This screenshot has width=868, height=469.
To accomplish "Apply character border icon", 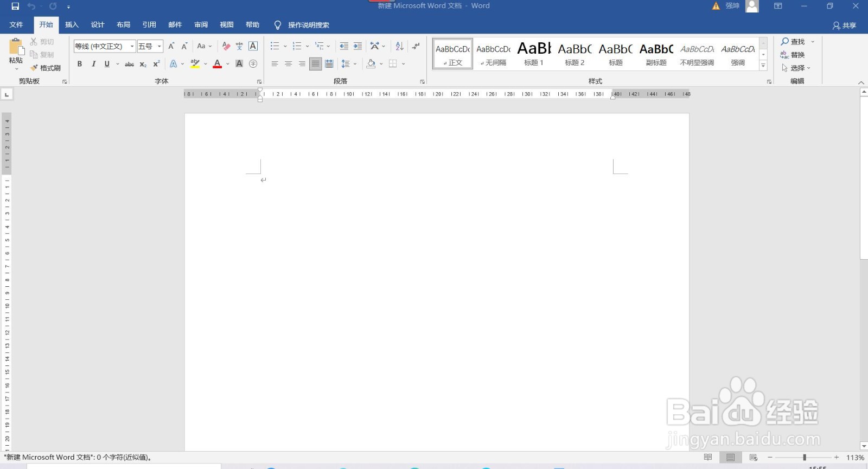I will point(253,46).
